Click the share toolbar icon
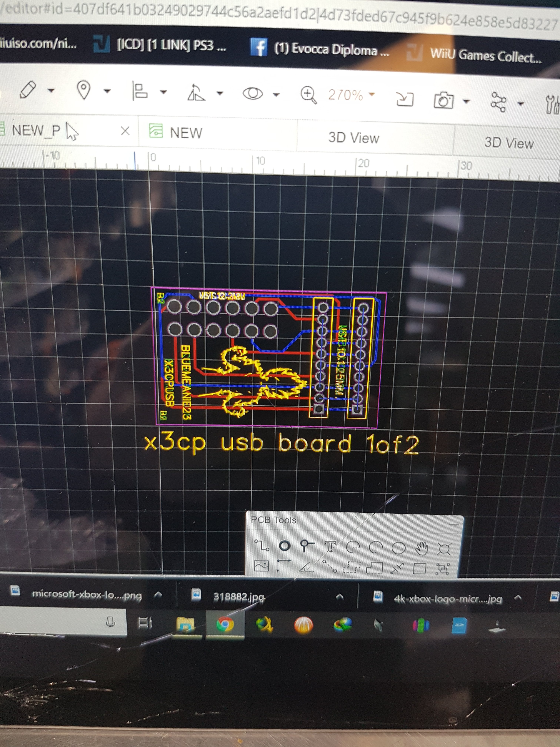 coord(498,102)
